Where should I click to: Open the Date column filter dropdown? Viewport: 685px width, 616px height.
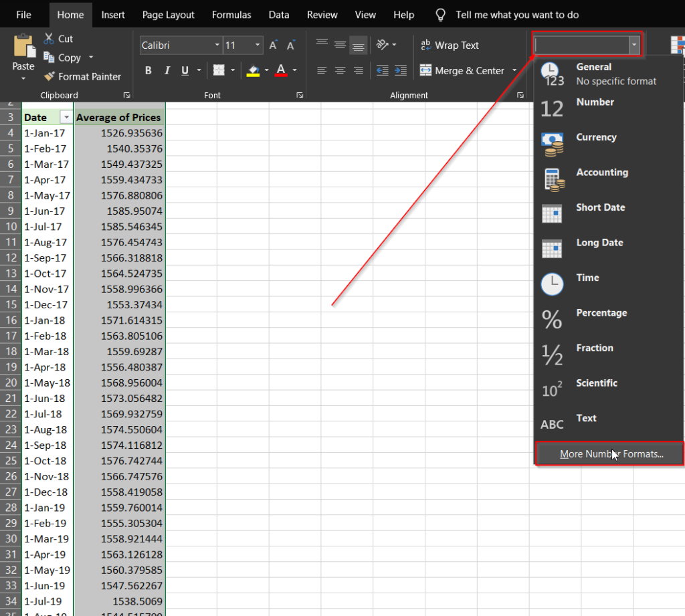(x=67, y=116)
